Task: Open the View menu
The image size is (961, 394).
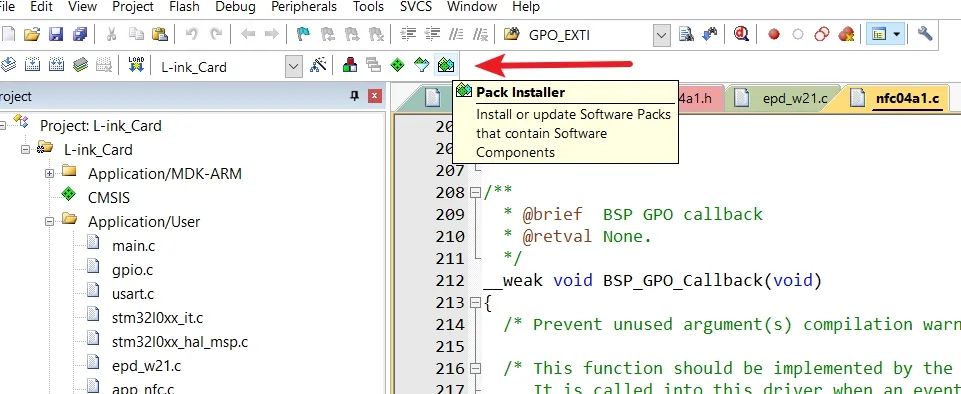Action: tap(82, 7)
